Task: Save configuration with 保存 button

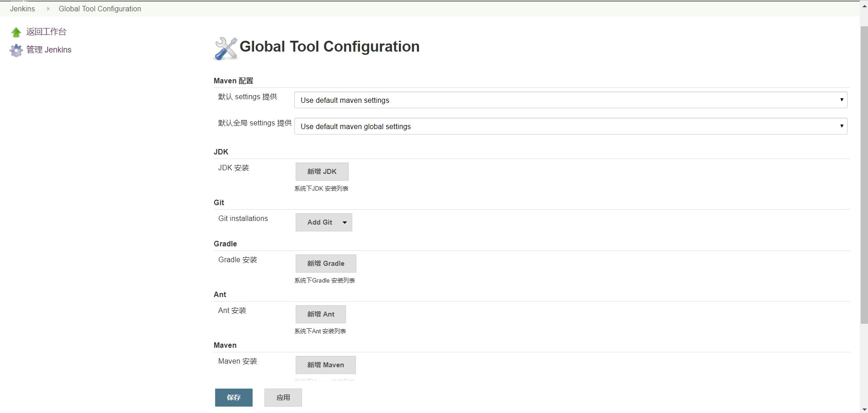Action: click(x=234, y=398)
